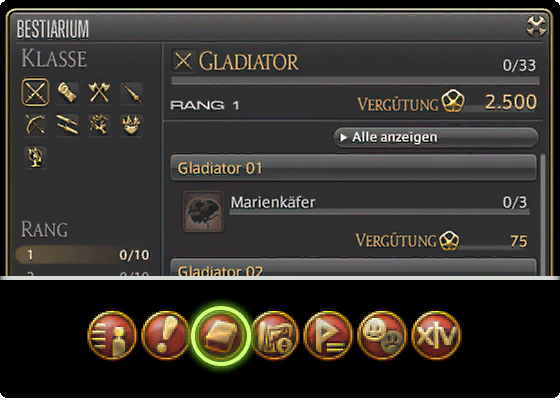
Task: Collapse the Gladiator 01 section header
Action: 354,168
